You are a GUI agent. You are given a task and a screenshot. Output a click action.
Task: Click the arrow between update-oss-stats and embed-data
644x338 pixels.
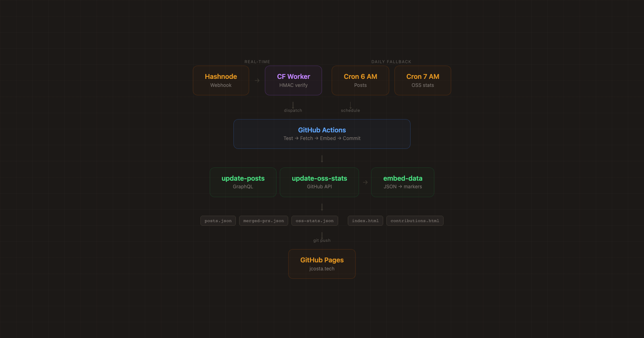365,182
